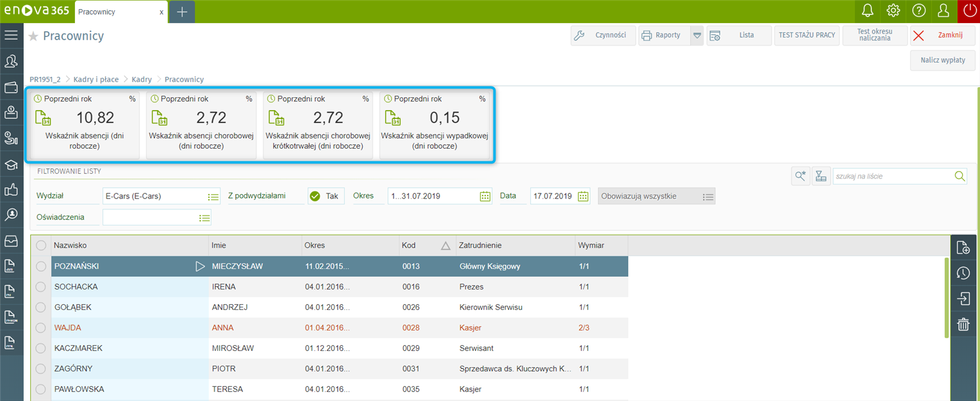Click the add new record icon
The image size is (980, 401).
[963, 248]
